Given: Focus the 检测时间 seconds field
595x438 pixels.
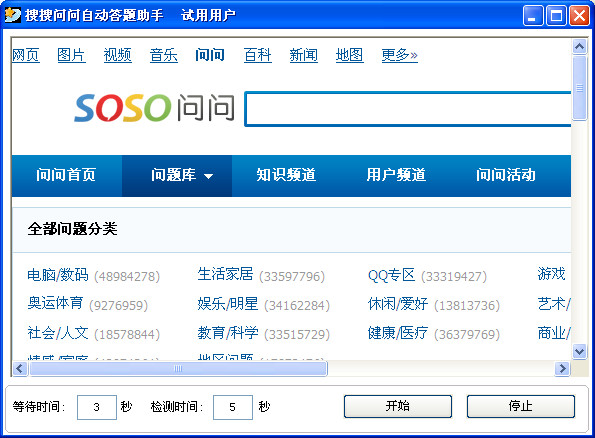Looking at the screenshot, I should (x=233, y=407).
